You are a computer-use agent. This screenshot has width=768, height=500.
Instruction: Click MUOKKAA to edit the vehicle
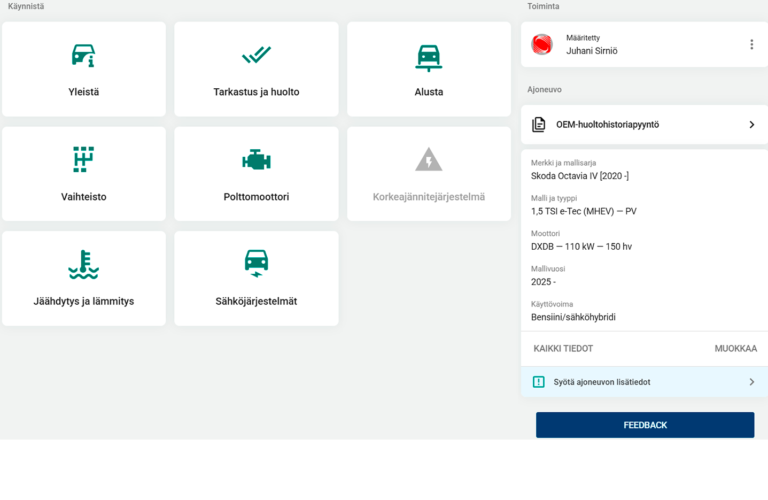click(x=735, y=349)
